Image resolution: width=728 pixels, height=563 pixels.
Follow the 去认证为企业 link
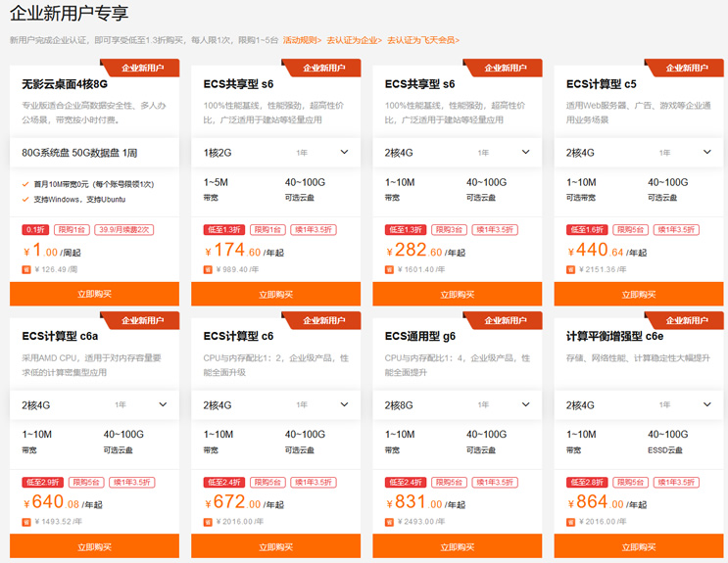pos(354,40)
